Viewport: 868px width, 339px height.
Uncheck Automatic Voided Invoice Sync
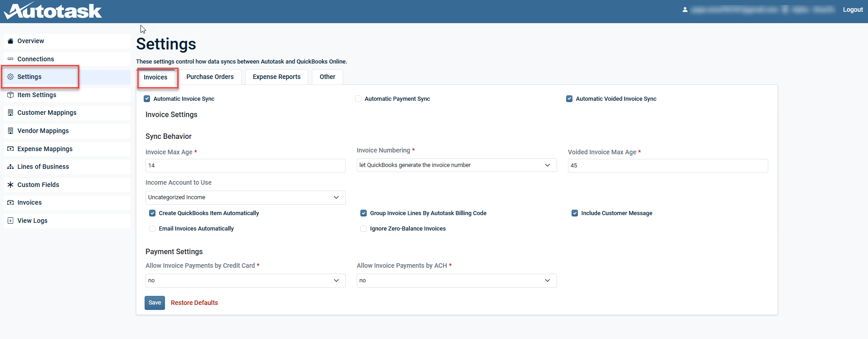[x=569, y=99]
